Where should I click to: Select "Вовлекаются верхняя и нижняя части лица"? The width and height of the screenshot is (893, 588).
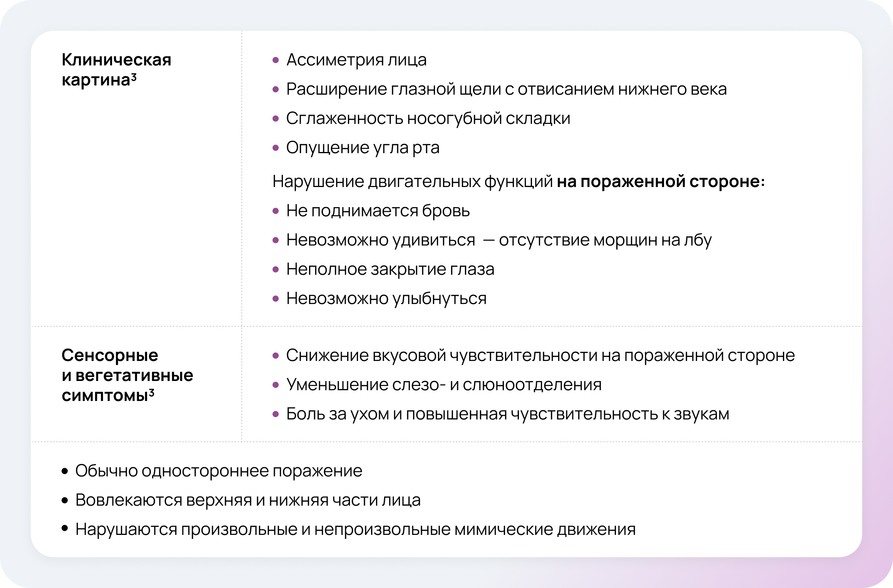[x=247, y=500]
